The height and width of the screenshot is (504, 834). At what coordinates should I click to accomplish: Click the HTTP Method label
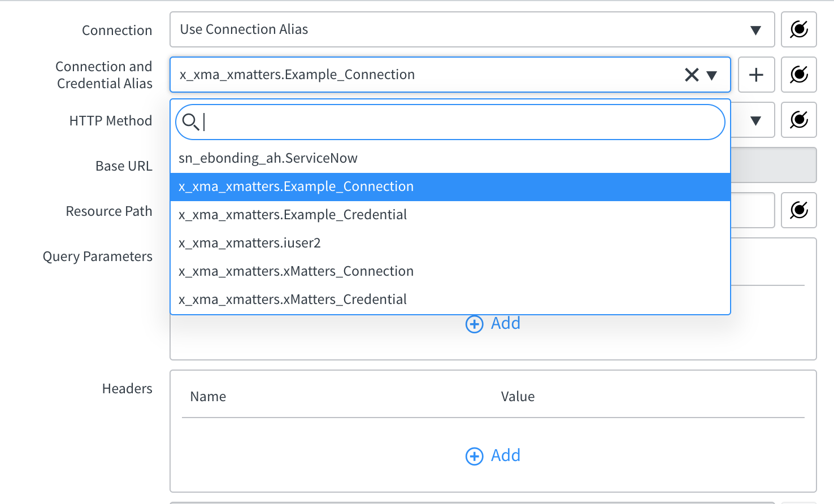[x=111, y=121]
